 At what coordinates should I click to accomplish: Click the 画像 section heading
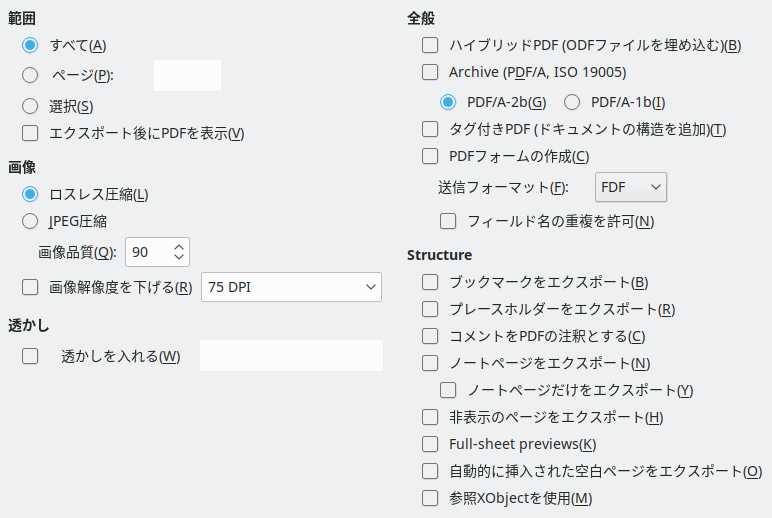coord(22,167)
